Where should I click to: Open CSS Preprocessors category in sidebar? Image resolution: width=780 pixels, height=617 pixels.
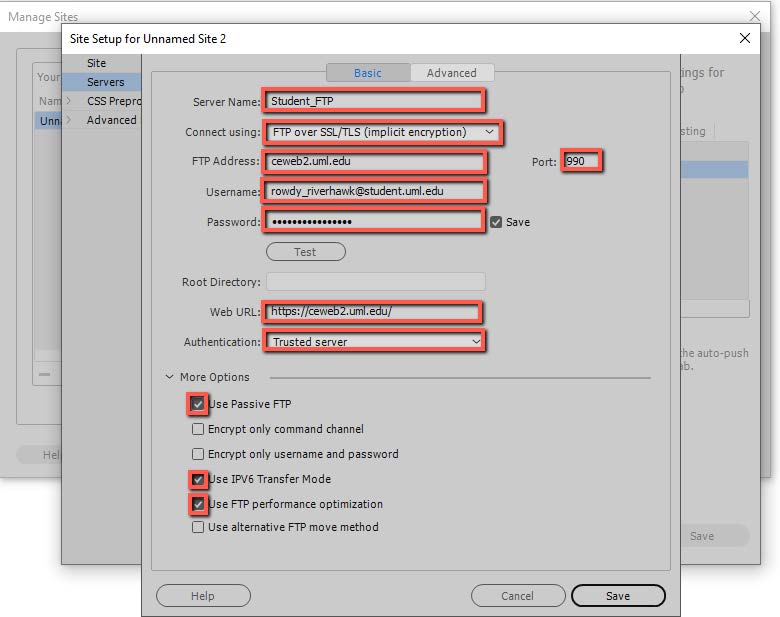click(x=114, y=101)
